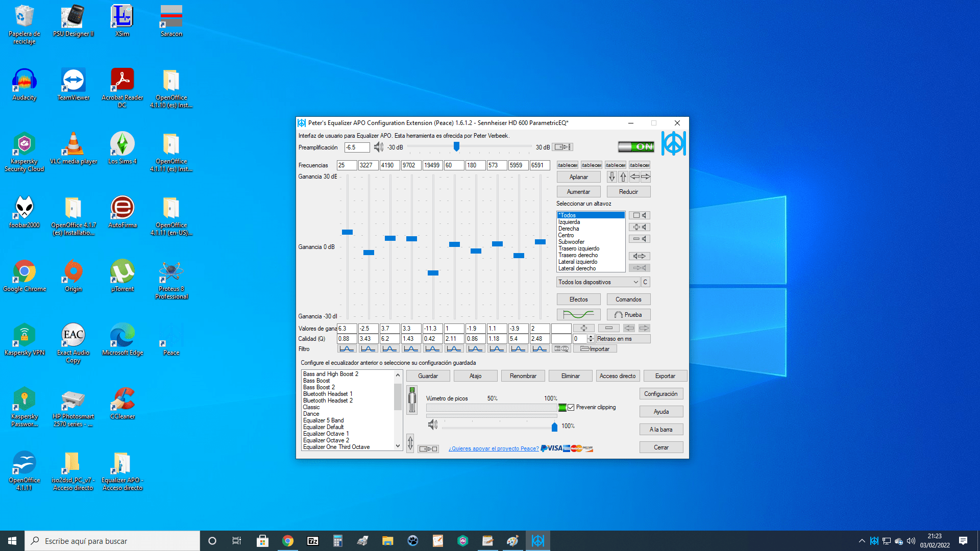980x551 pixels.
Task: Click the plus speaker icon to add speaker
Action: (640, 227)
